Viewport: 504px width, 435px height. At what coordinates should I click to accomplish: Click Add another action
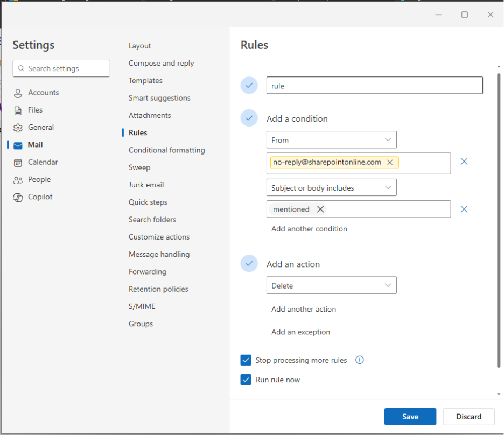[x=304, y=309]
